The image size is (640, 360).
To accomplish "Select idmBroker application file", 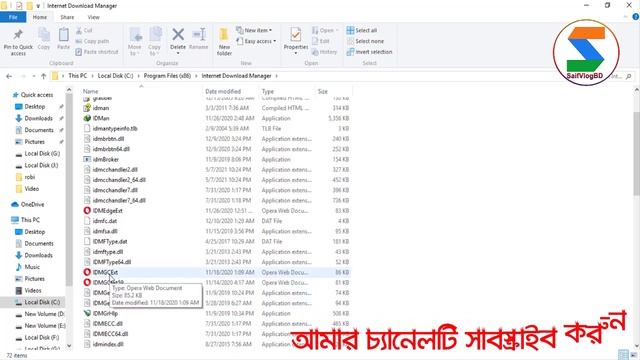I will coord(105,160).
